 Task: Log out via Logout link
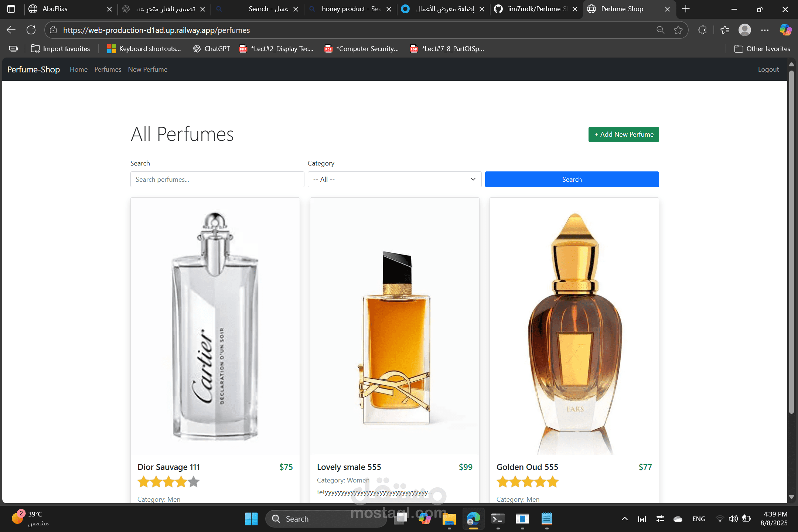[x=768, y=69]
